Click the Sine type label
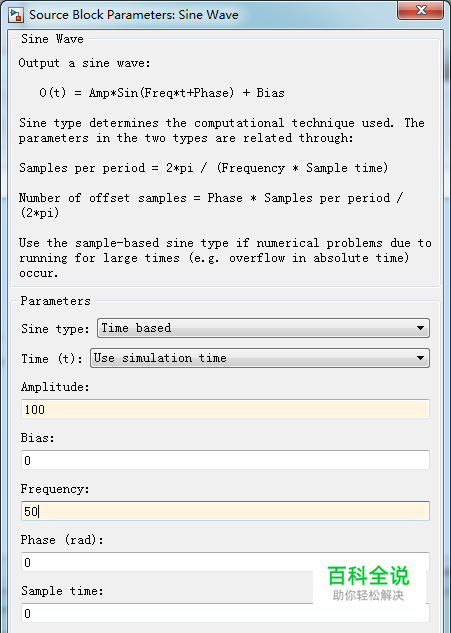 coord(55,329)
